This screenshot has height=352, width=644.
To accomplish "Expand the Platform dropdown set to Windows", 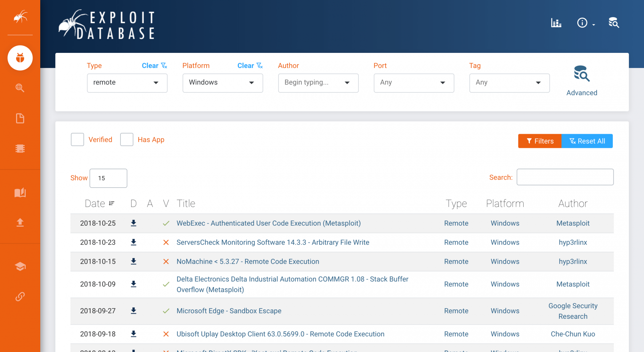I will (x=223, y=83).
